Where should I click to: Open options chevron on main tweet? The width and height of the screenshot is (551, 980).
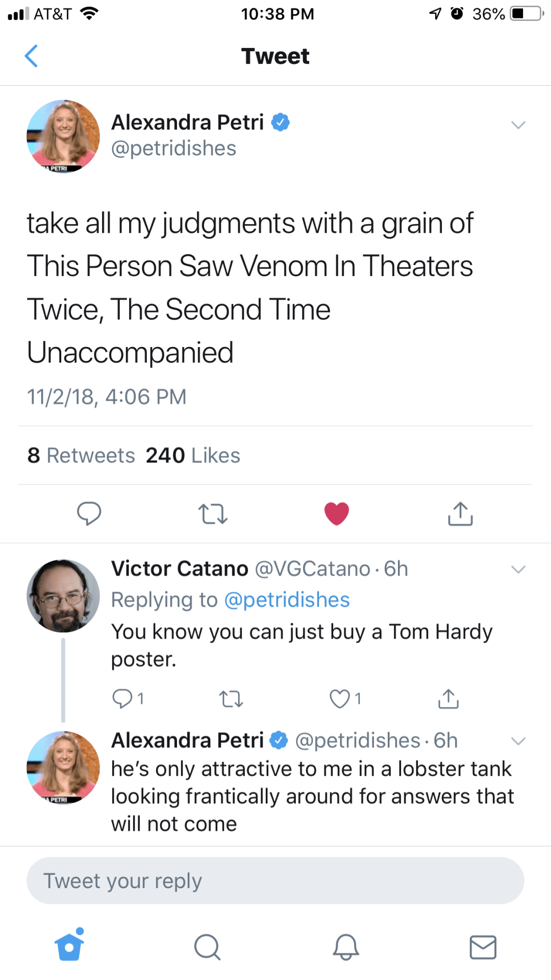(518, 125)
